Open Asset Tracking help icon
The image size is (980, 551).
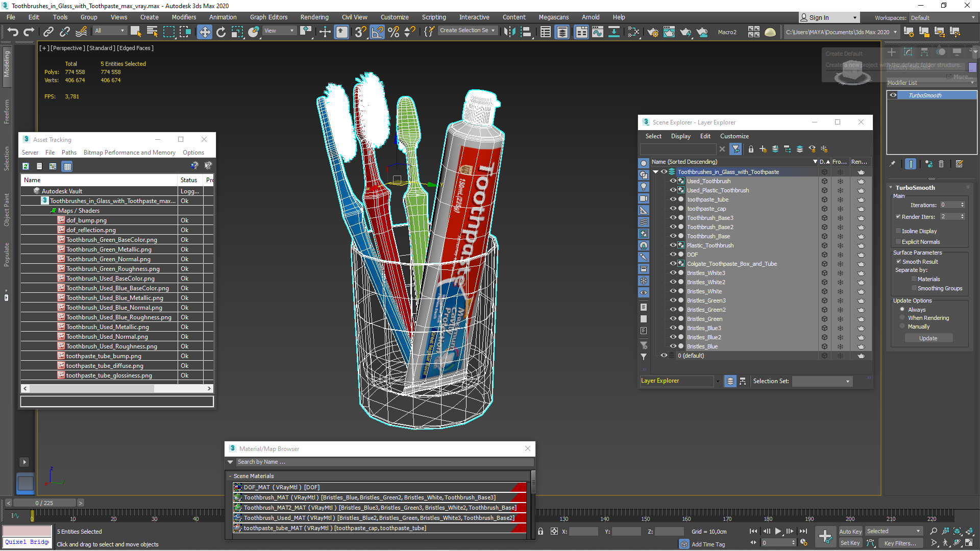pos(194,166)
